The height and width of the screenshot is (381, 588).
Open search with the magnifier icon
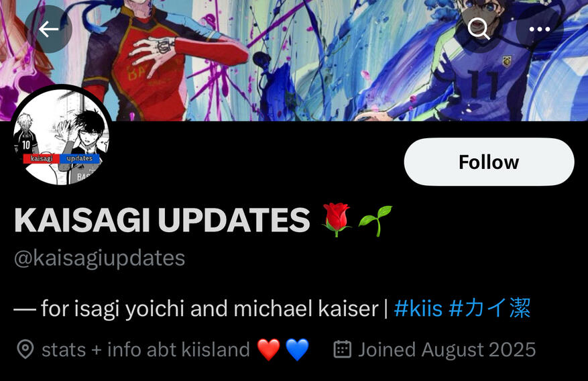pyautogui.click(x=479, y=28)
